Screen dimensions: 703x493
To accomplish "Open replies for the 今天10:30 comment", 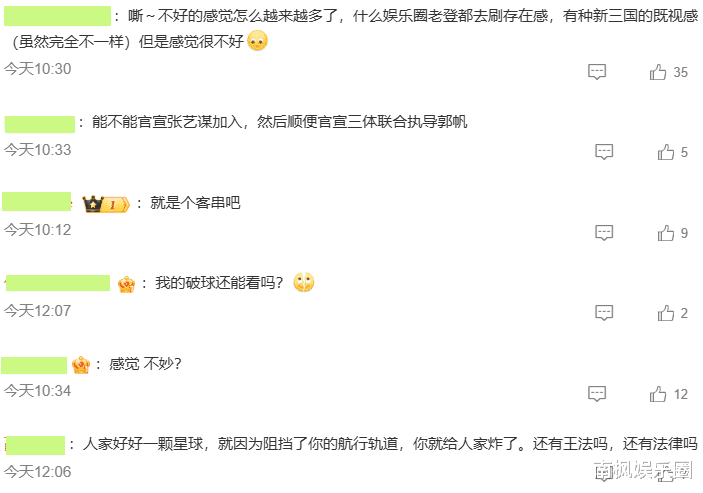I will coord(597,72).
